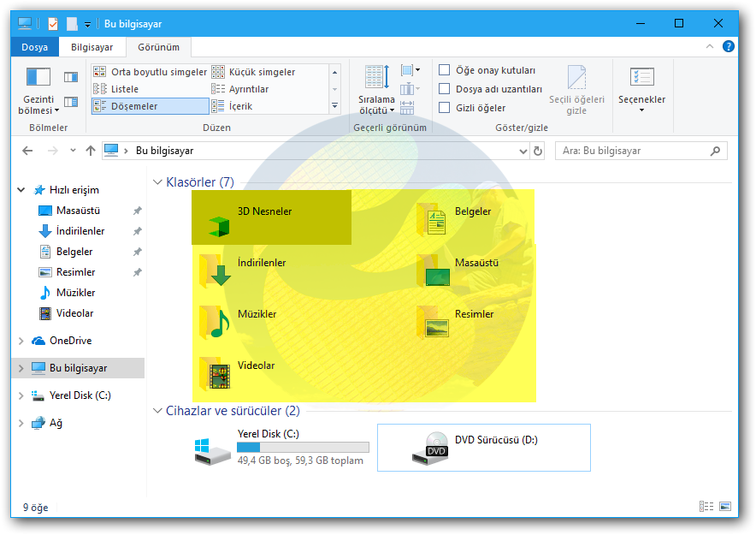Choose Küçük simgeler layout
This screenshot has height=535, width=756.
[255, 72]
